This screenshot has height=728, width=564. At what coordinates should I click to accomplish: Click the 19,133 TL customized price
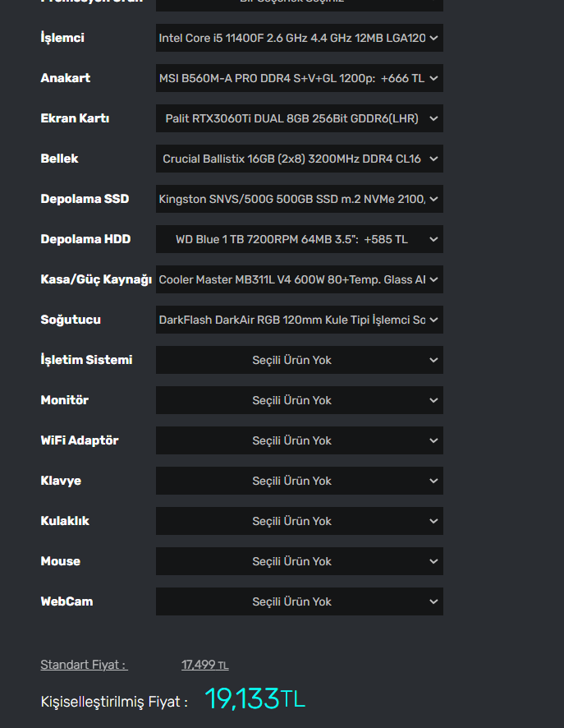point(254,699)
